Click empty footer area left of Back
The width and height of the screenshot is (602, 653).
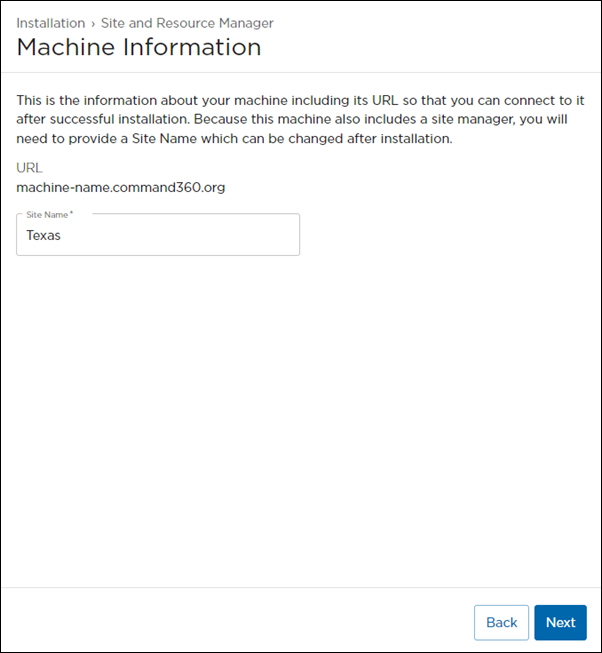point(230,622)
